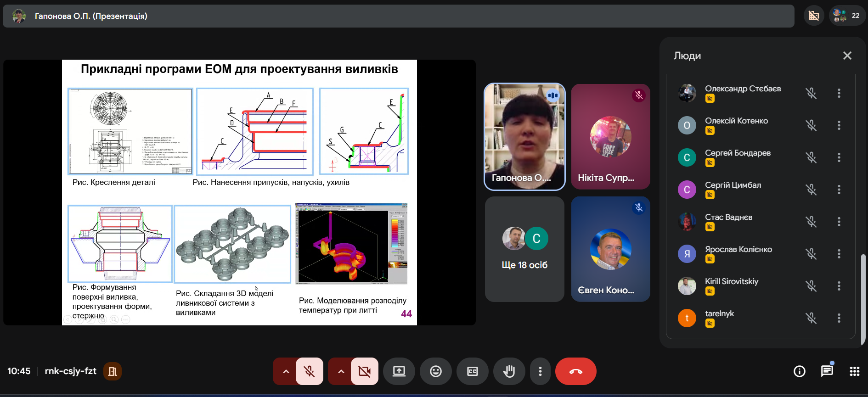Viewport: 868px width, 397px height.
Task: Toggle the microphone on
Action: pyautogui.click(x=310, y=371)
